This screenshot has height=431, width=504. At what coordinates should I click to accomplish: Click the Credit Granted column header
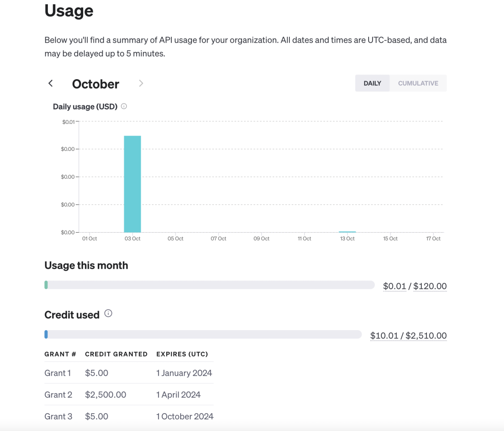click(x=116, y=354)
